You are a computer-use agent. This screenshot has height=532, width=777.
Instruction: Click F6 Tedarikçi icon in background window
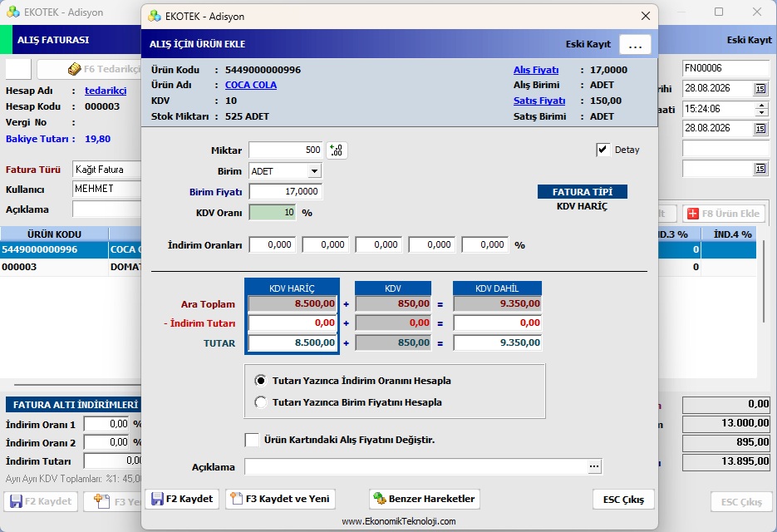pos(74,70)
